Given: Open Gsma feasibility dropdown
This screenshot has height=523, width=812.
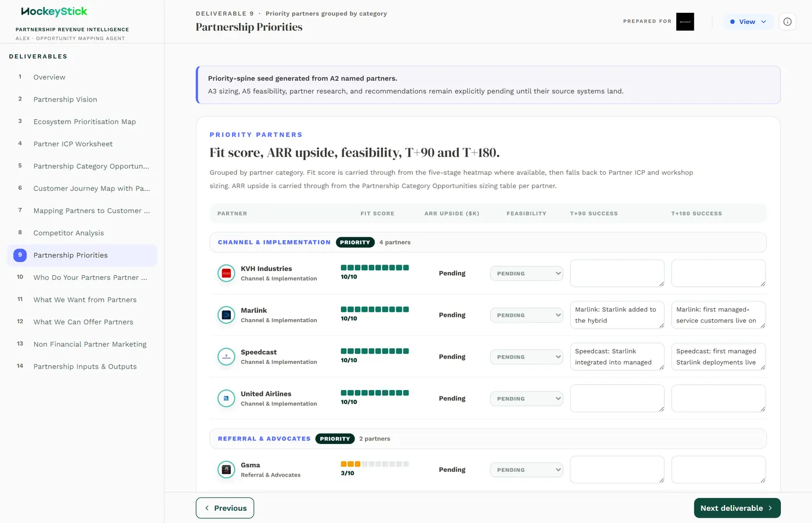Looking at the screenshot, I should pyautogui.click(x=527, y=470).
